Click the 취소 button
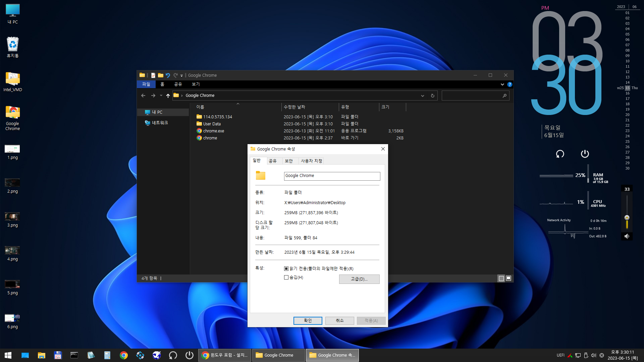The image size is (644, 362). pos(340,321)
